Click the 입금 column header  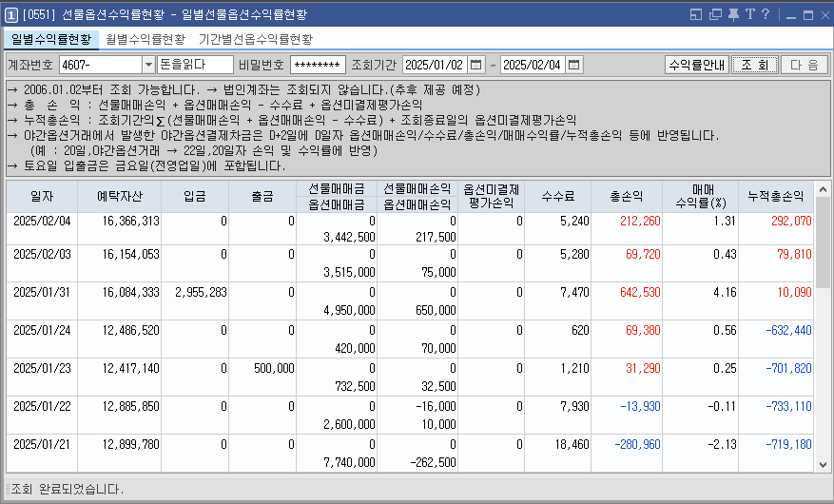pyautogui.click(x=195, y=196)
